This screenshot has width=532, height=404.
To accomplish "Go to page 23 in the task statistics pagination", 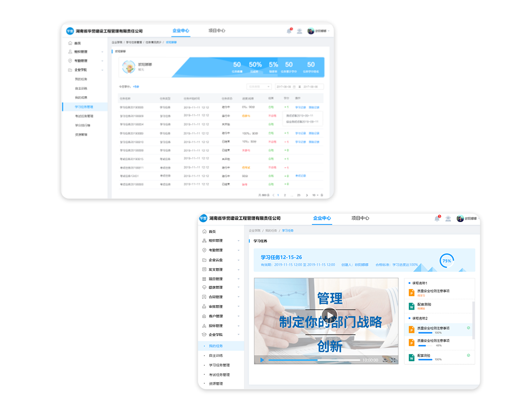I will click(x=299, y=195).
